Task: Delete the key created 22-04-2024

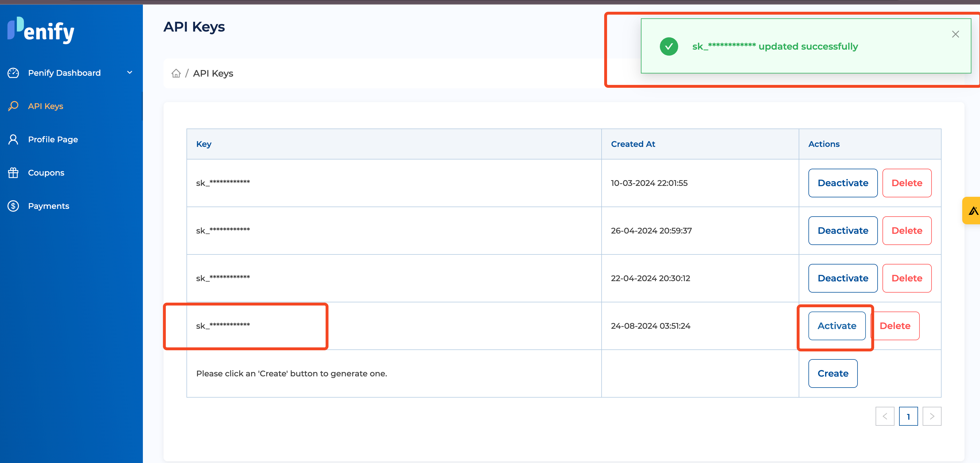Action: [907, 278]
